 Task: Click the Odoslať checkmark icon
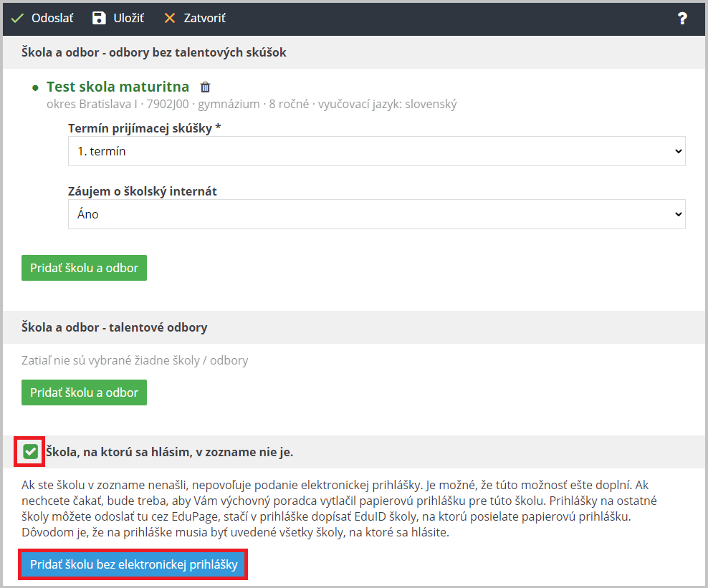pyautogui.click(x=17, y=18)
